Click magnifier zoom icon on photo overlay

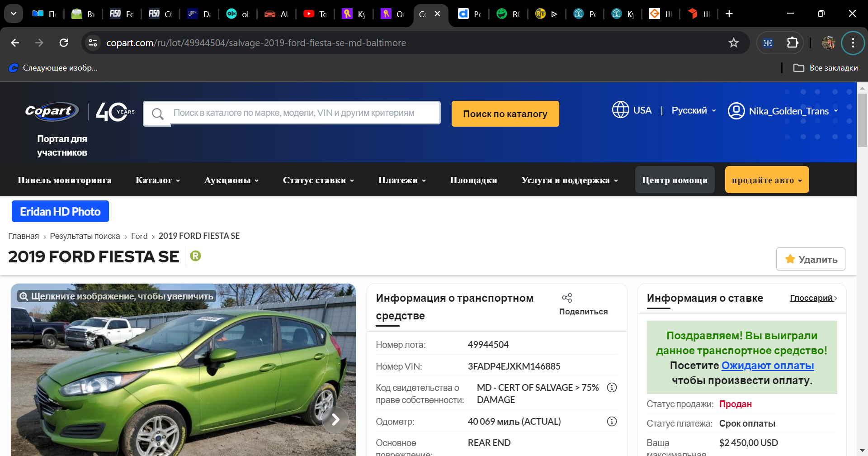[x=24, y=296]
